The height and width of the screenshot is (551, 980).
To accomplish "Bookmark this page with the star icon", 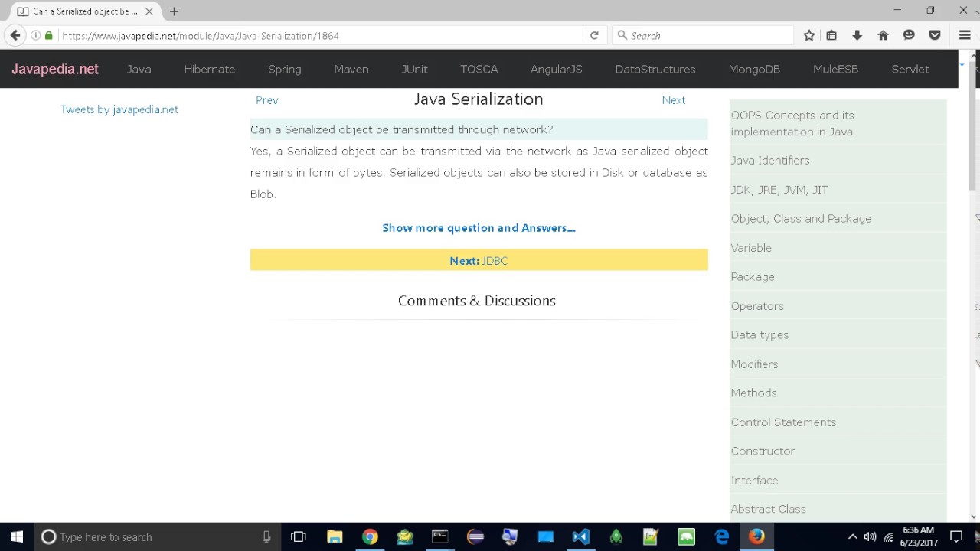I will [x=809, y=35].
